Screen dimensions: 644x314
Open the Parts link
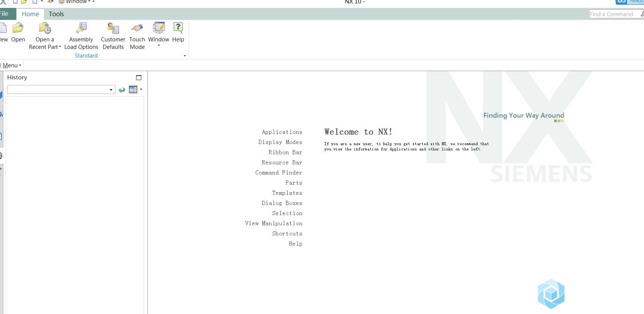(294, 183)
